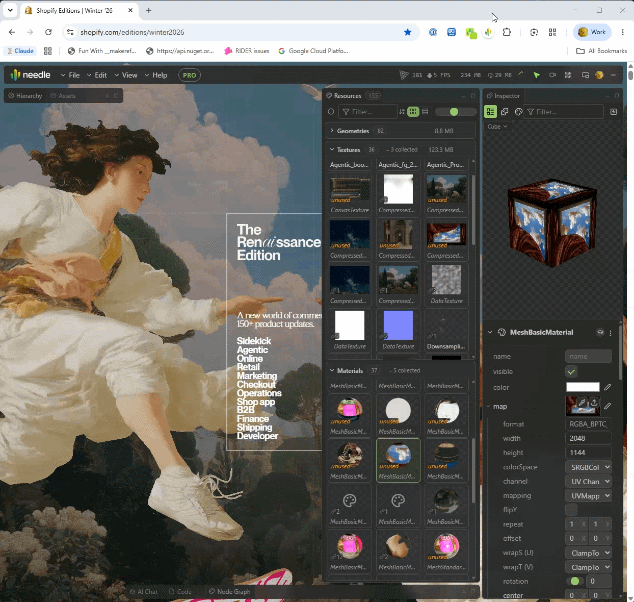Click the screen overlay icon in top toolbar
This screenshot has width=634, height=602.
pyautogui.click(x=585, y=75)
